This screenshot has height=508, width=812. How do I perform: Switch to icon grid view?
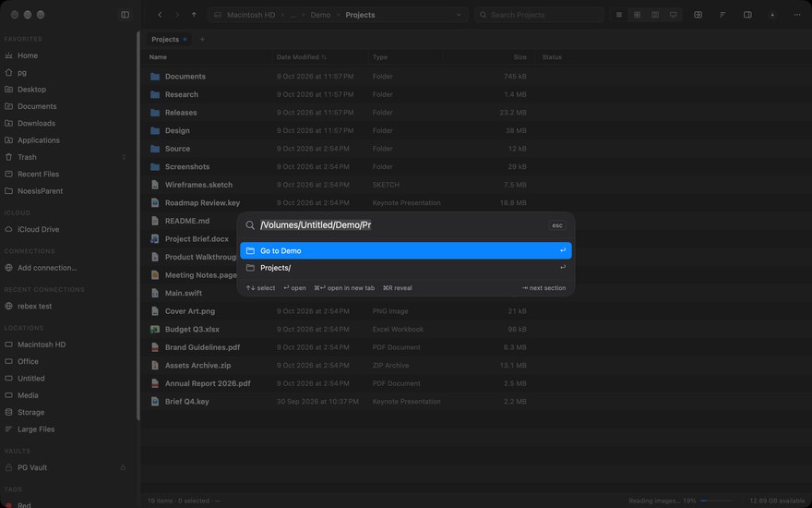click(637, 15)
